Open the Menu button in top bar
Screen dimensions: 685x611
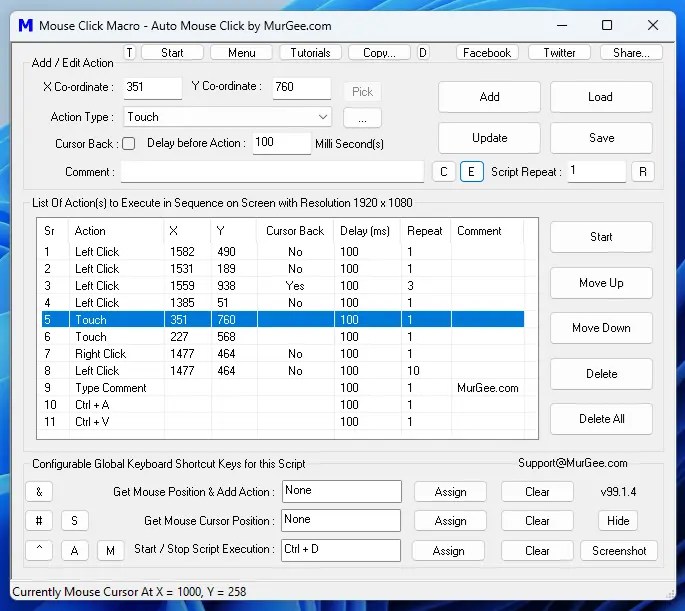click(x=241, y=53)
